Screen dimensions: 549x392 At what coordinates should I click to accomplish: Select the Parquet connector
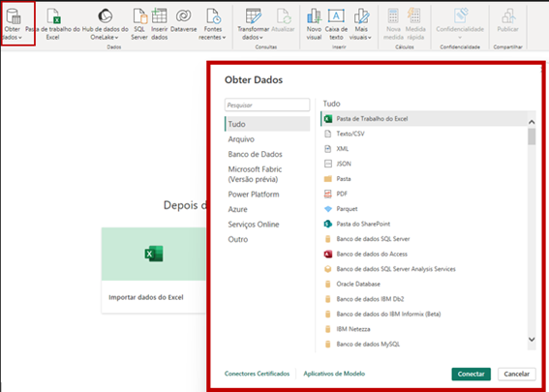pyautogui.click(x=424, y=209)
